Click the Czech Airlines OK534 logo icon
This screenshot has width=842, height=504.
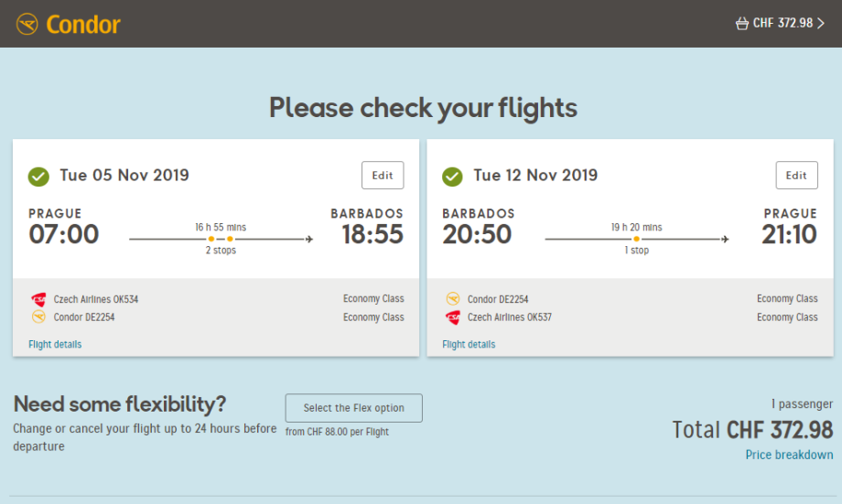[38, 299]
